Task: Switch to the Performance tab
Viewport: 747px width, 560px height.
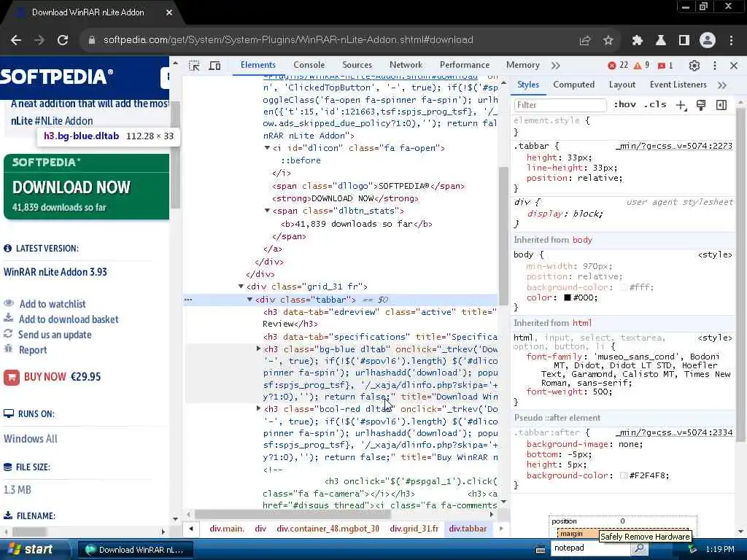Action: click(x=465, y=65)
